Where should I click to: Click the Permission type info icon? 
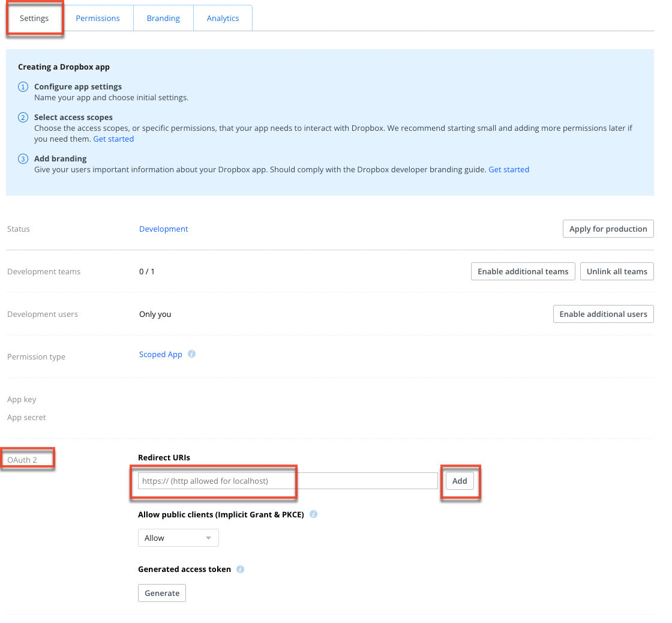tap(192, 354)
